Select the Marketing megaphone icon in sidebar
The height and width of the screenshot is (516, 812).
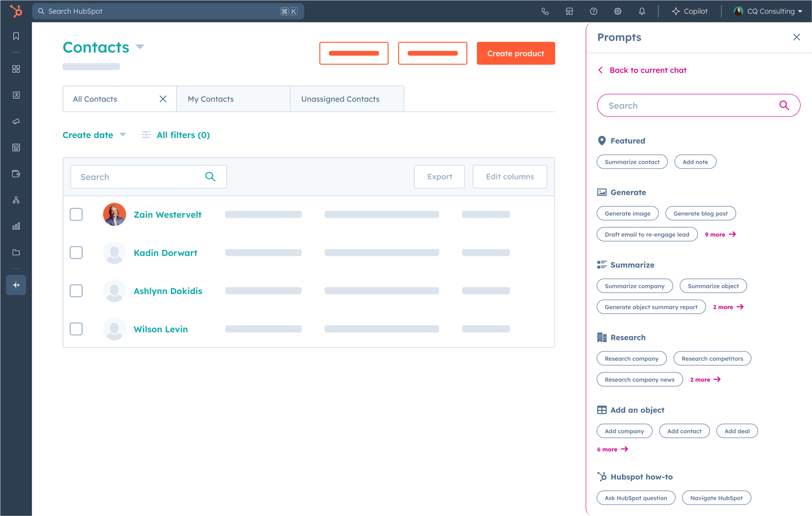16,121
